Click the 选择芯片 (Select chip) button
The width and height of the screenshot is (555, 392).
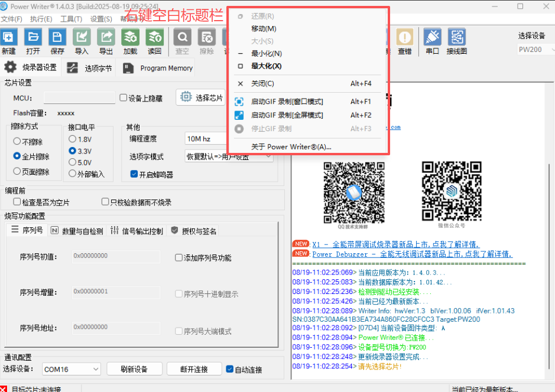[201, 97]
